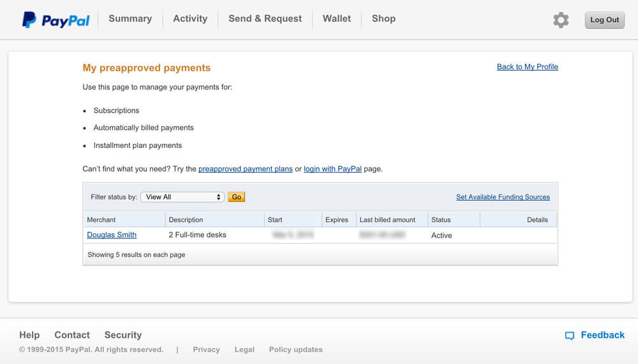Click the 'Filter status by:' label
Screen dimensions: 638x364
[x=114, y=197]
